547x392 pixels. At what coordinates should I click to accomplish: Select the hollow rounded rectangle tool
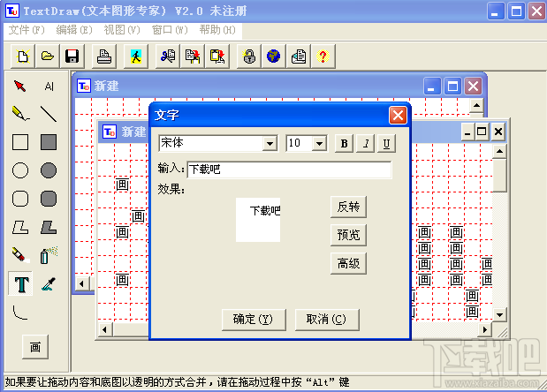click(20, 199)
